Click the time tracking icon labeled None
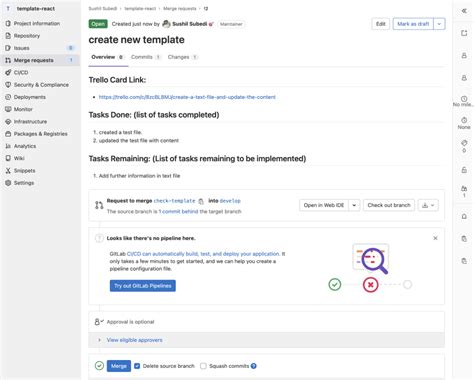 point(464,120)
